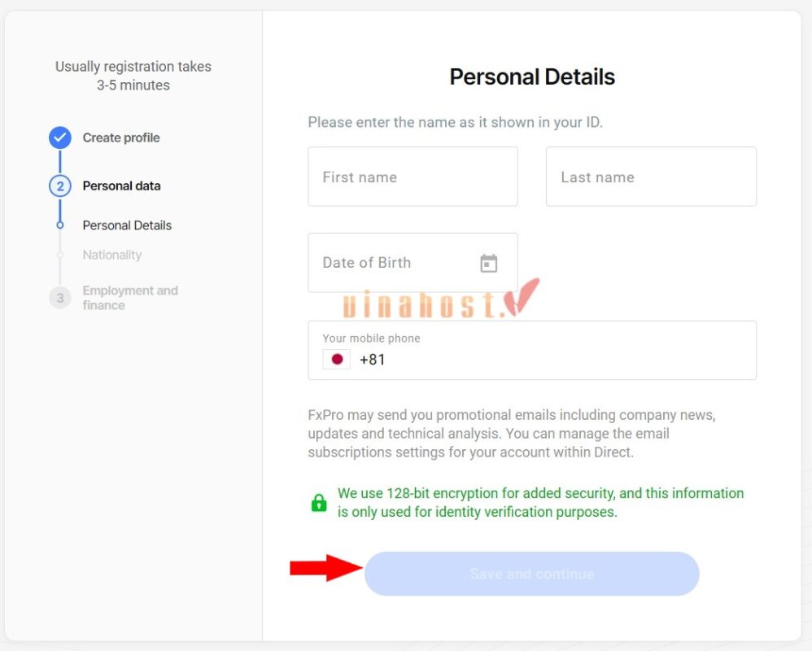Expand the country selector on mobile phone field
Viewport: 812px width, 651px height.
pos(354,359)
